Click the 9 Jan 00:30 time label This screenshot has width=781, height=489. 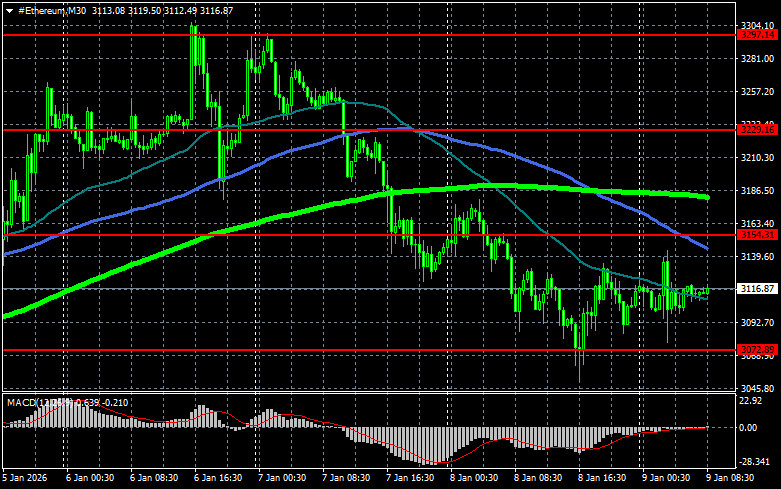[666, 478]
